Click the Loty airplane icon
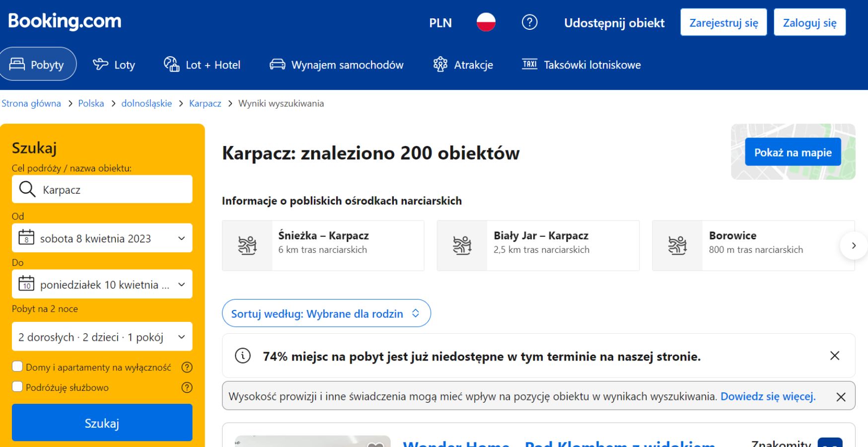The height and width of the screenshot is (447, 868). [100, 64]
